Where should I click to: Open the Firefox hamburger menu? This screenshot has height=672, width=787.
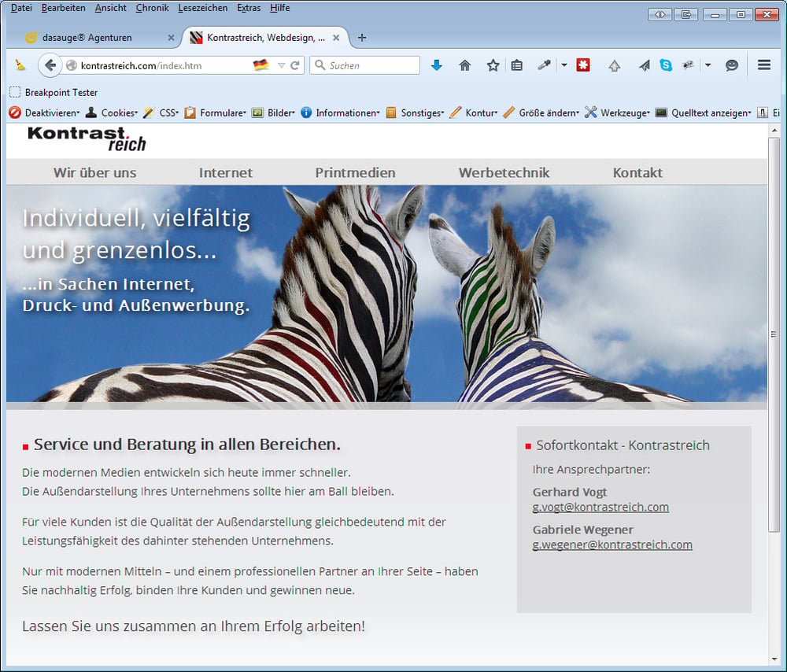pos(764,65)
